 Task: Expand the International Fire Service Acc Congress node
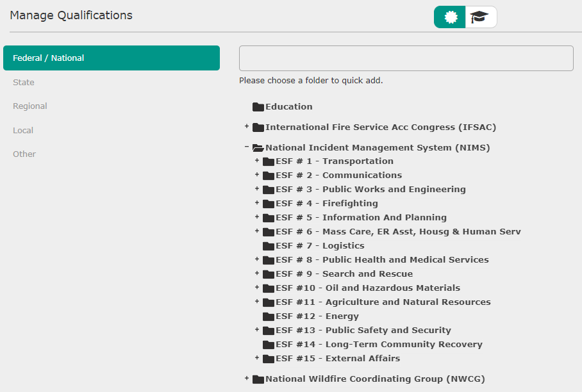tap(247, 126)
